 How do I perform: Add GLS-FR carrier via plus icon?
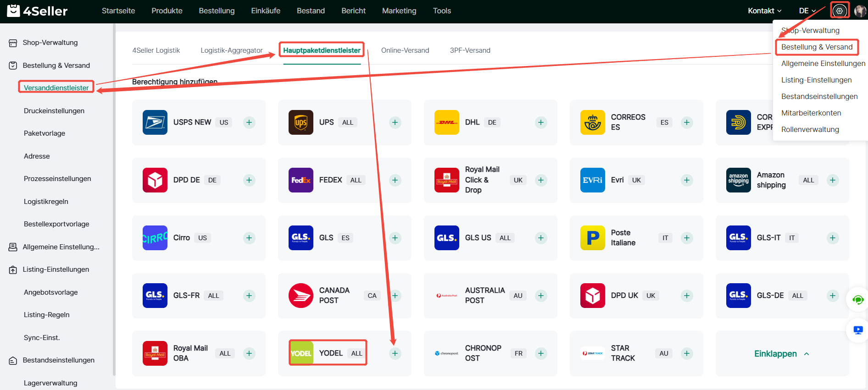(x=249, y=296)
